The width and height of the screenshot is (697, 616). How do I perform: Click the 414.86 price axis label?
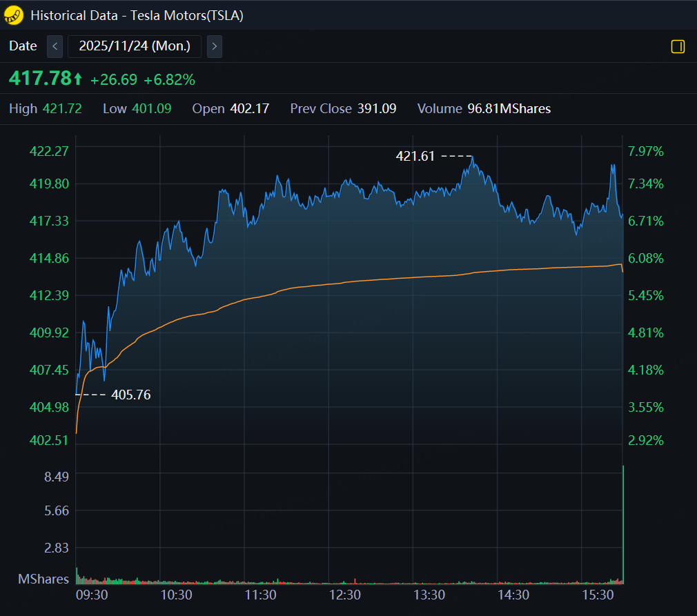pyautogui.click(x=49, y=258)
